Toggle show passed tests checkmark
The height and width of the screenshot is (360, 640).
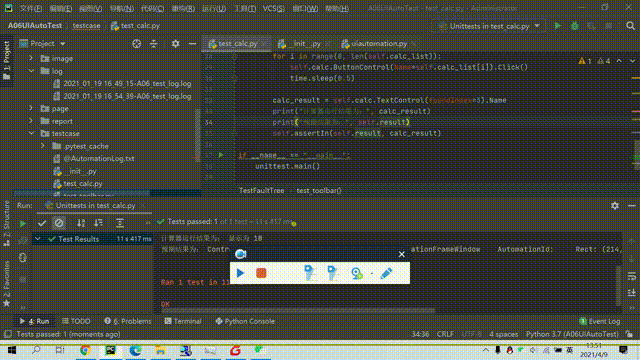click(x=42, y=223)
